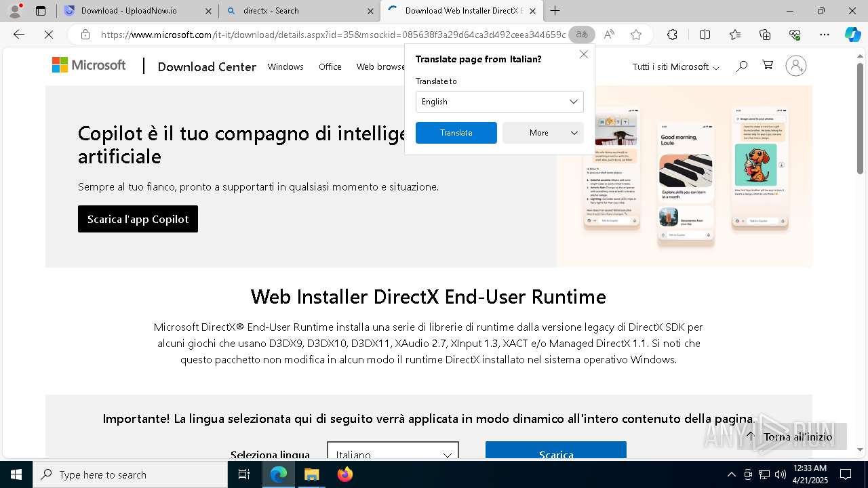Image resolution: width=868 pixels, height=488 pixels.
Task: Open Seleziona lingua Italiano dropdown
Action: (393, 450)
